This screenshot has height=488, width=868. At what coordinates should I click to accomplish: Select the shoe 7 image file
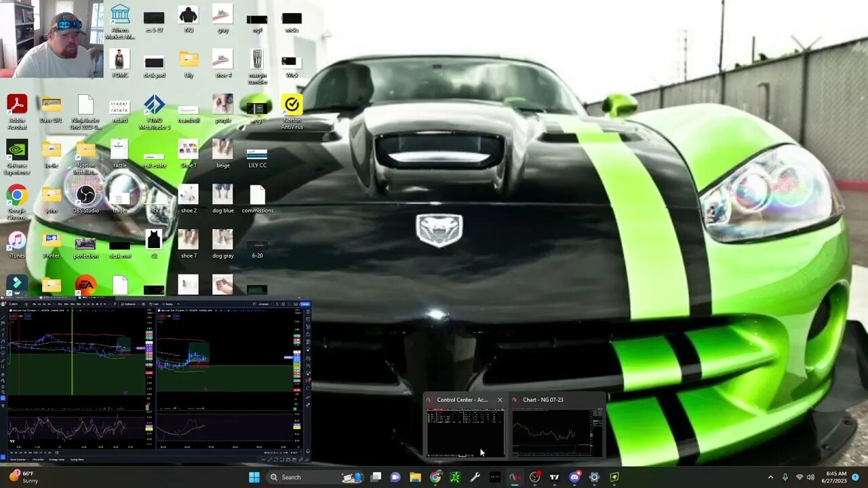(x=189, y=245)
